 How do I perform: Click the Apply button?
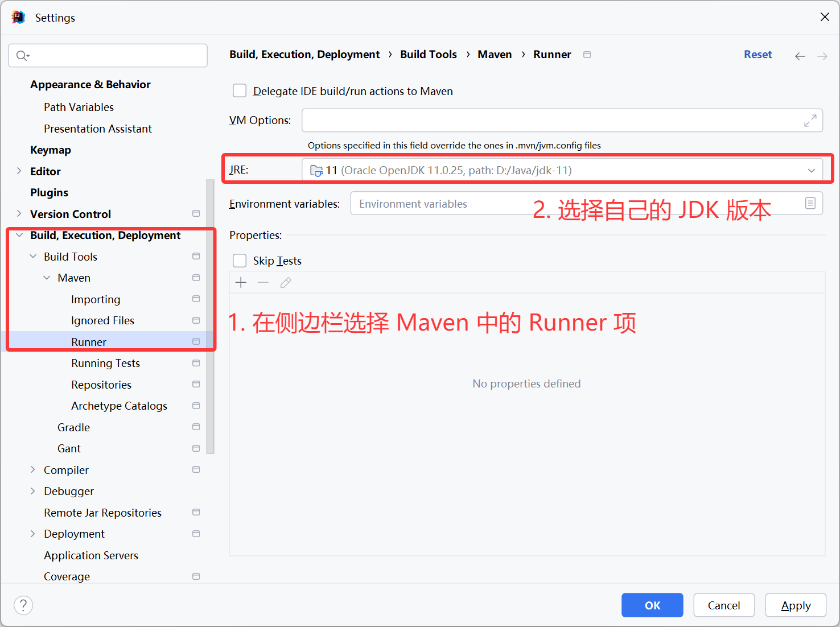tap(796, 605)
